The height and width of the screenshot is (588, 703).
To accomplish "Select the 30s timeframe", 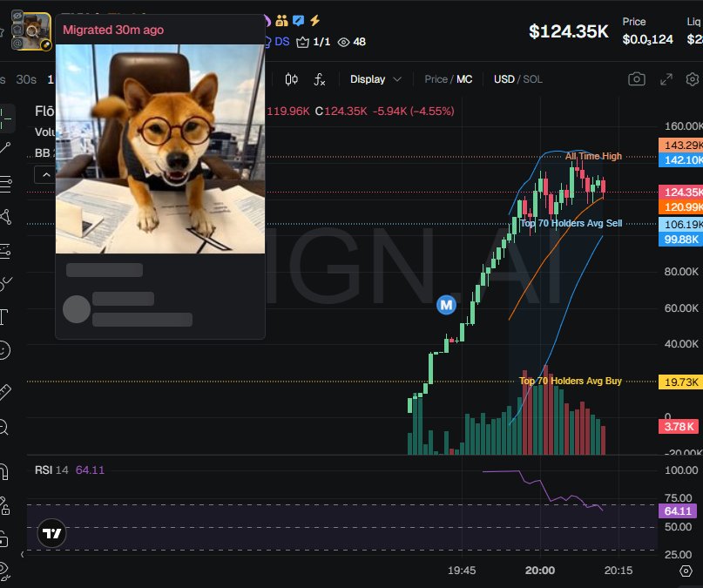I will tap(26, 80).
